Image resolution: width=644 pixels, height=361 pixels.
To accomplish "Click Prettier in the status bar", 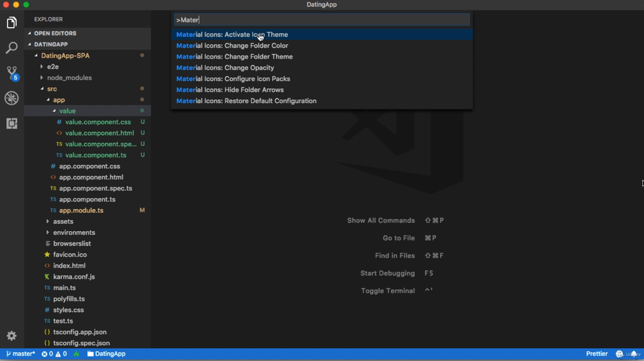I will click(597, 354).
